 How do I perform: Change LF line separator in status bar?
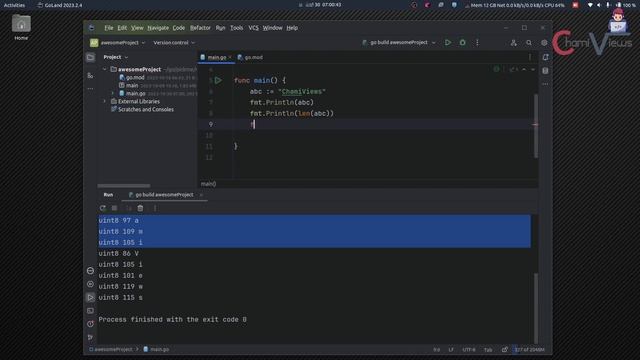[x=451, y=350]
